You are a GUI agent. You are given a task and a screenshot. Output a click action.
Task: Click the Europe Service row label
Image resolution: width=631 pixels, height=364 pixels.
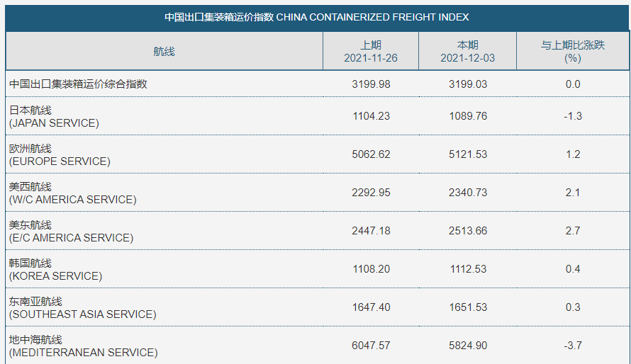[x=60, y=154]
